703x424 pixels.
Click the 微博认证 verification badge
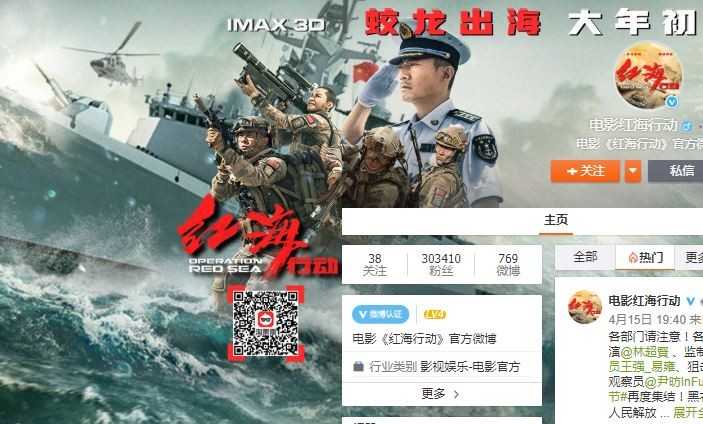[x=381, y=315]
